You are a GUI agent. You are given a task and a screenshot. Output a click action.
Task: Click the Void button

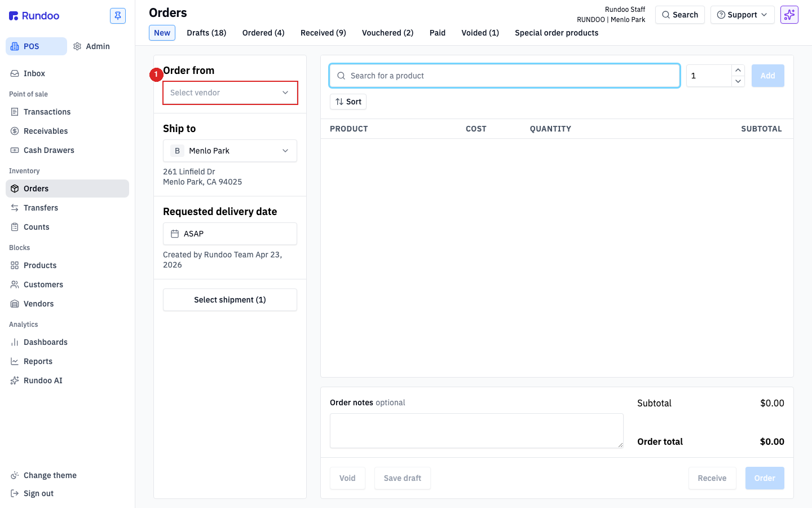click(347, 478)
